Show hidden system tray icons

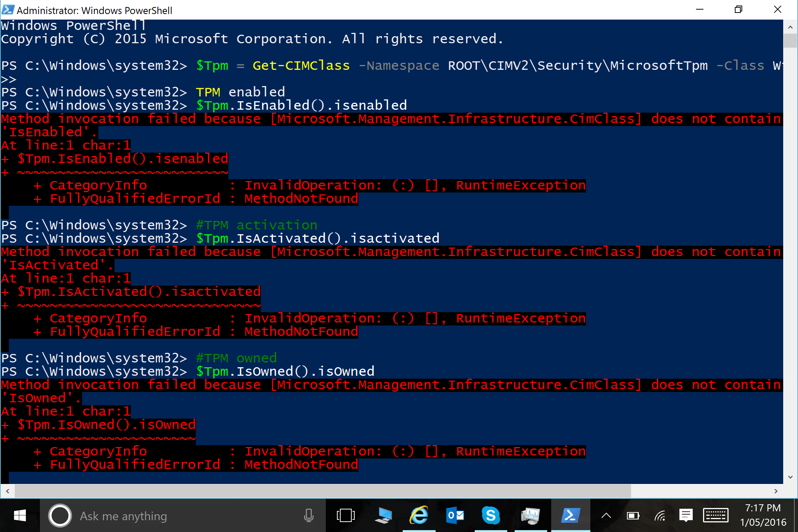[606, 516]
